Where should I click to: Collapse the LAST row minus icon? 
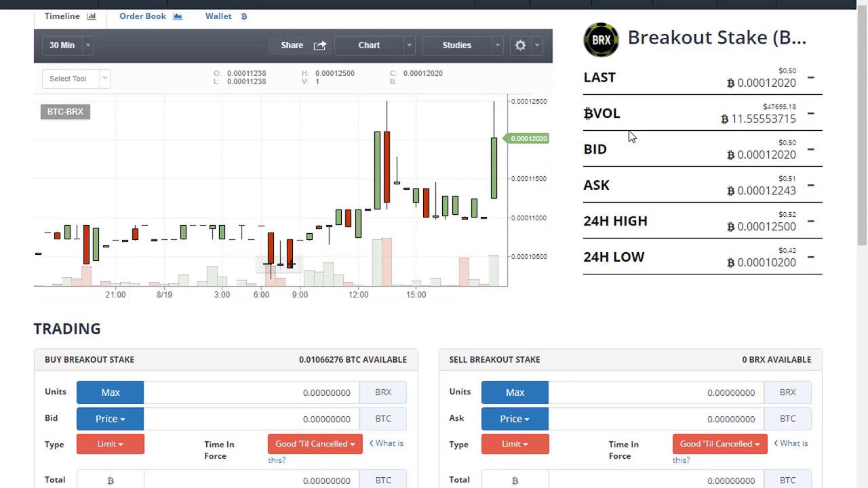(810, 78)
